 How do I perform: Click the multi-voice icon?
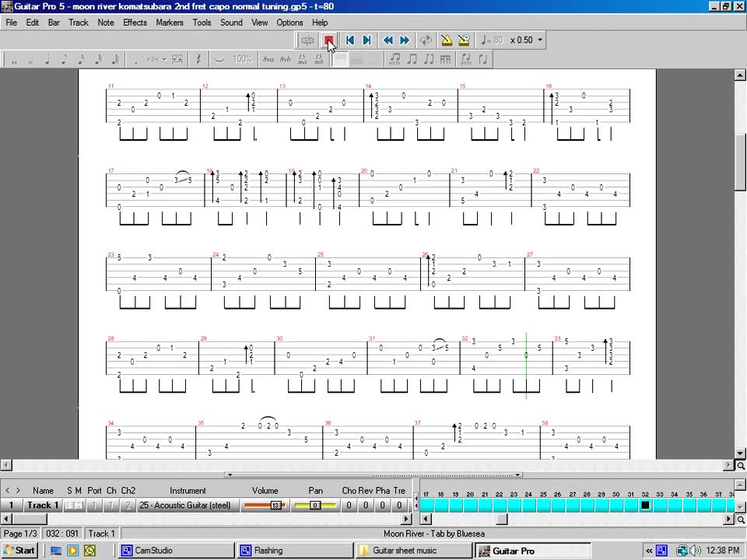[x=177, y=60]
